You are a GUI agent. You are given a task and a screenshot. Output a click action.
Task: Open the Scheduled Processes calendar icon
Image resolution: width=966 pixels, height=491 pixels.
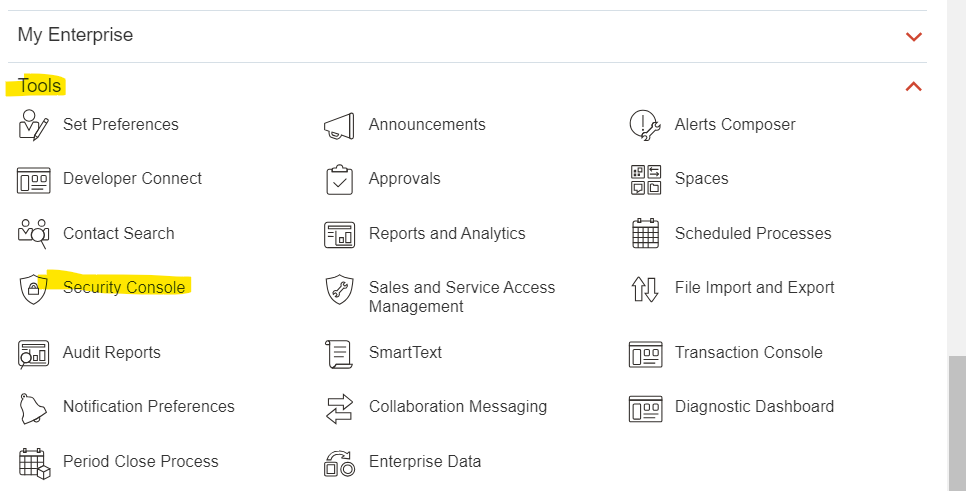pos(645,233)
